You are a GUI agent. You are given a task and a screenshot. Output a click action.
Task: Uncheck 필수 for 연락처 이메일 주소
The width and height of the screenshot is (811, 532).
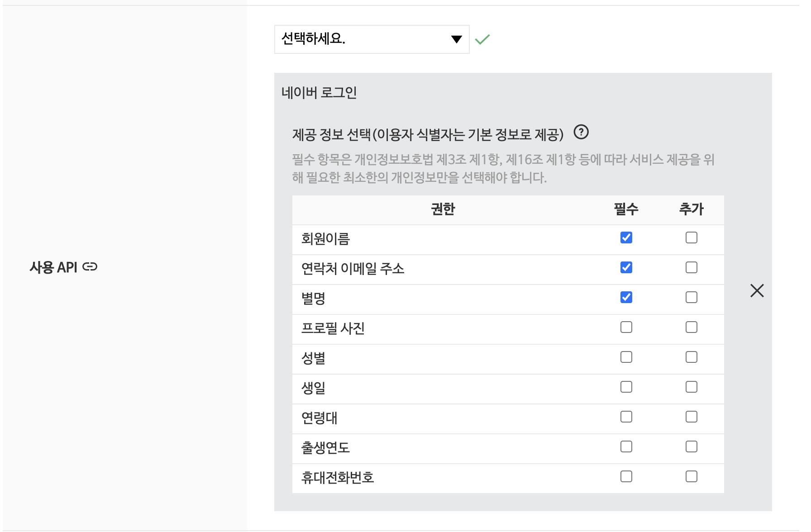pyautogui.click(x=626, y=267)
